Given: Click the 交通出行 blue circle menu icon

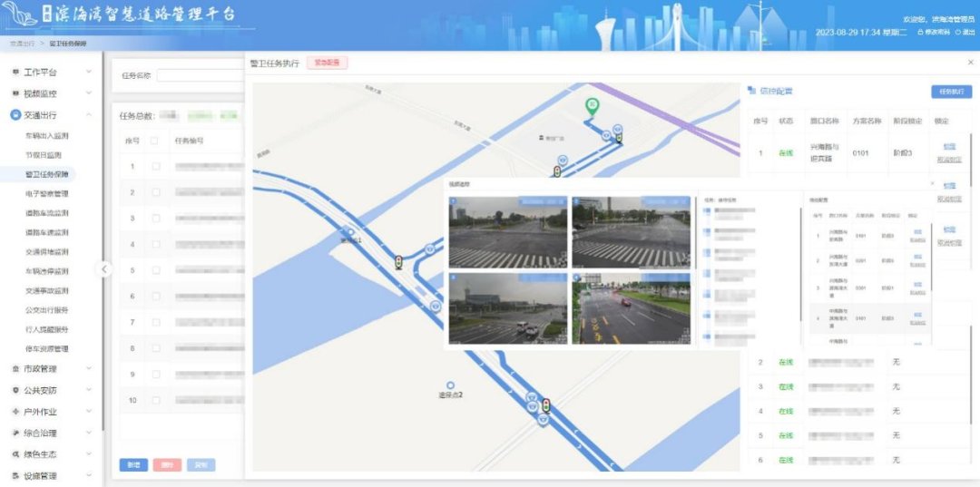Looking at the screenshot, I should coord(15,115).
